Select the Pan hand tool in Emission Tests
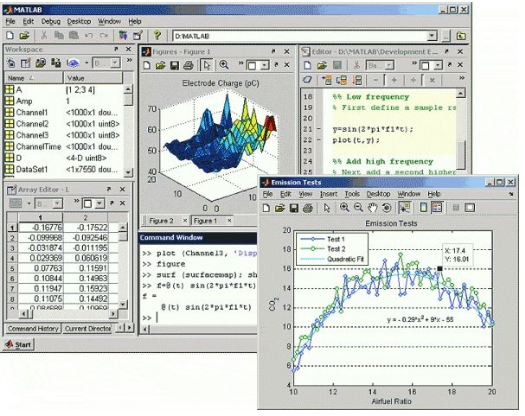Screen dimensions: 525x416 point(372,208)
